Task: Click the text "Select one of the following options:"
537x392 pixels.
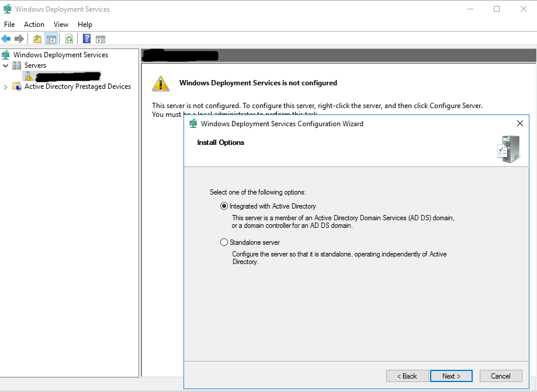Action: point(258,192)
